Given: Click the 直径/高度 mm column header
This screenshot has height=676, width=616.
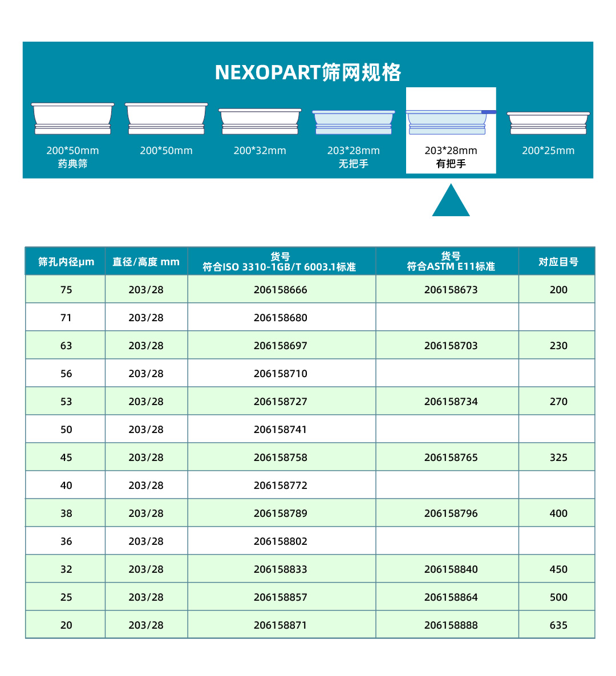Looking at the screenshot, I should [x=146, y=262].
